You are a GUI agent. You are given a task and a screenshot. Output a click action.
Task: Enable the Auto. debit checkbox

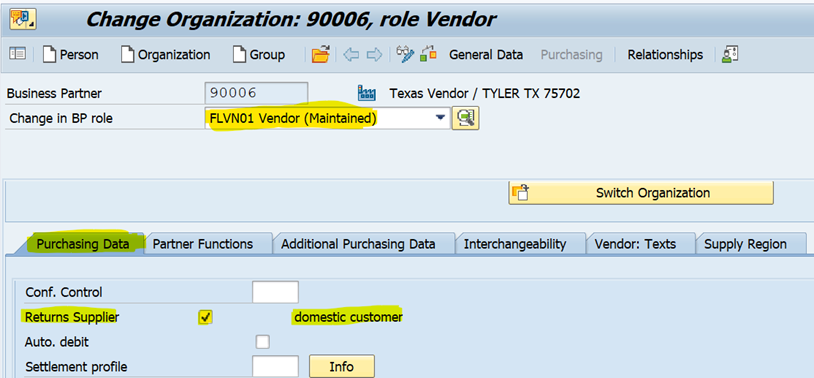point(263,342)
